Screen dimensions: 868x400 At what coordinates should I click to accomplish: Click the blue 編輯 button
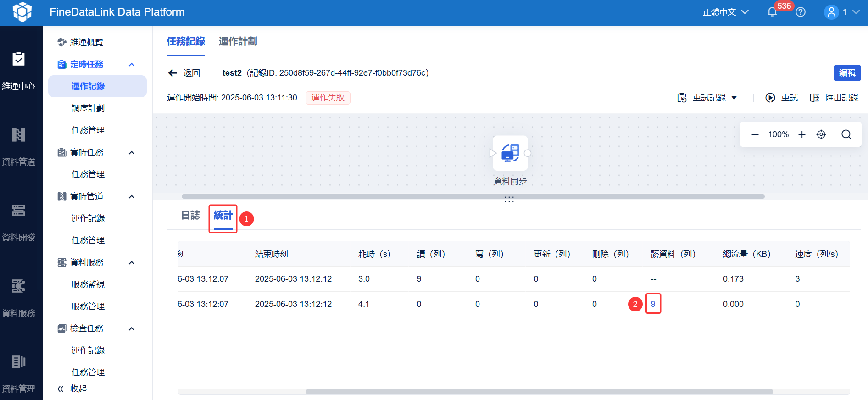[847, 73]
